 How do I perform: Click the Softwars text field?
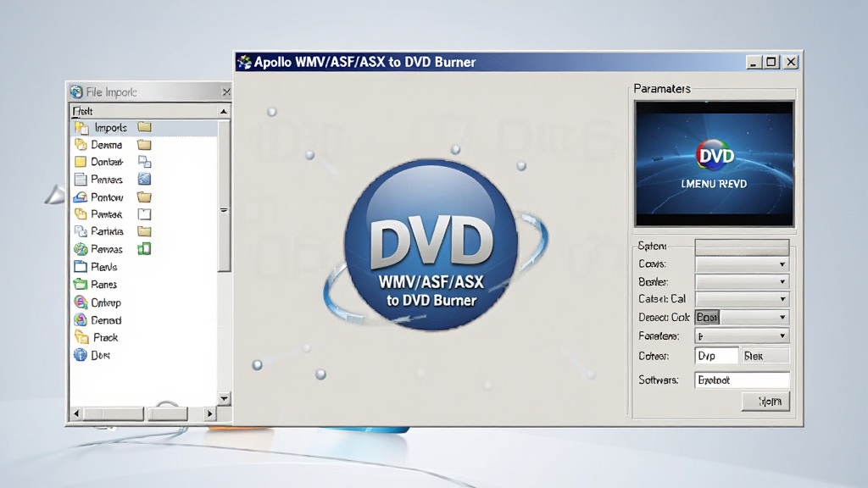[742, 380]
